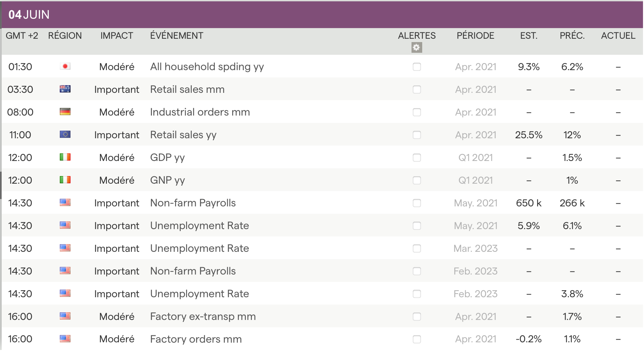Click the PÉRIODE column header

(475, 36)
